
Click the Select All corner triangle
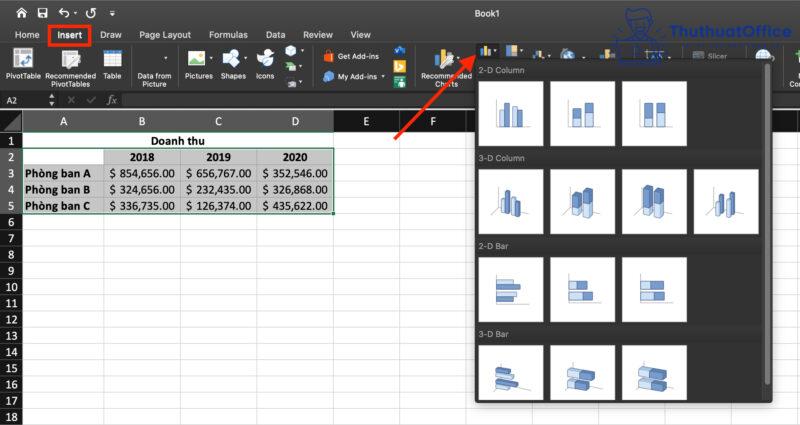11,122
